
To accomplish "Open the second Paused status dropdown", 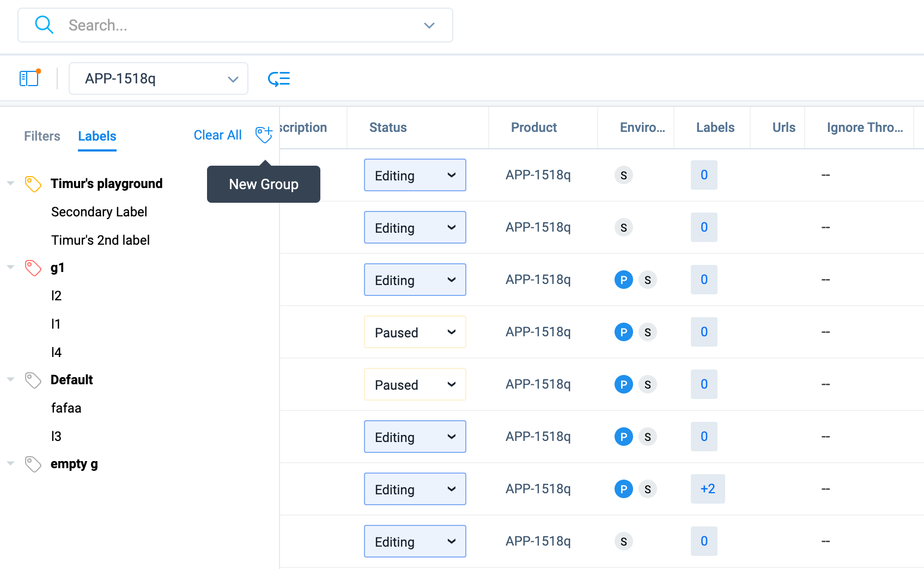I will [x=415, y=384].
